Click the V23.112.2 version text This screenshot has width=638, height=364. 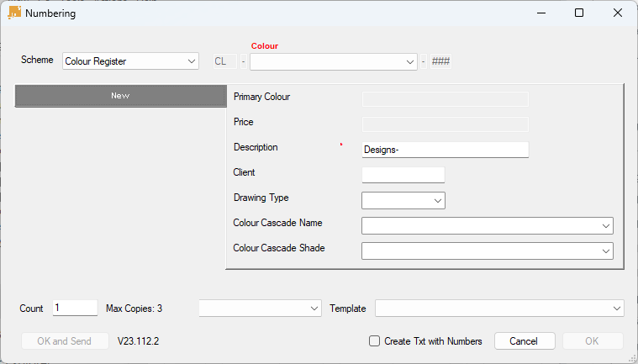click(x=139, y=341)
